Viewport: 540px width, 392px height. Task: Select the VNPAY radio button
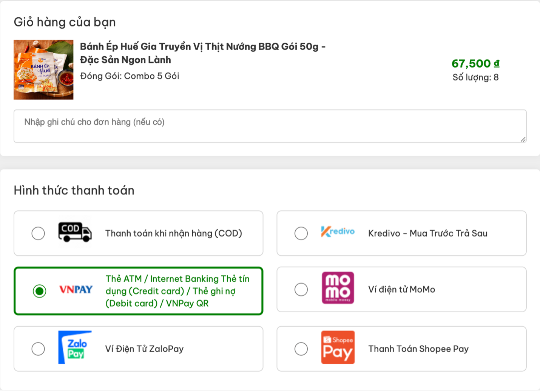[39, 291]
